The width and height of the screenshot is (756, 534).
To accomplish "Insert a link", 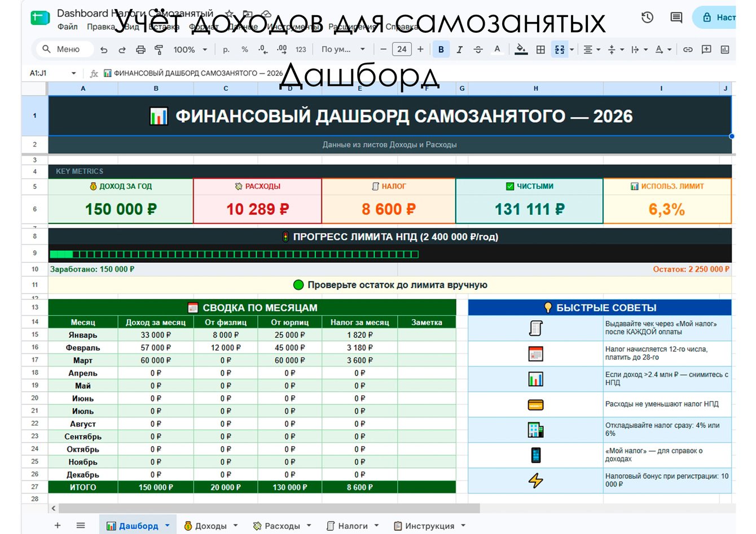I will [688, 50].
